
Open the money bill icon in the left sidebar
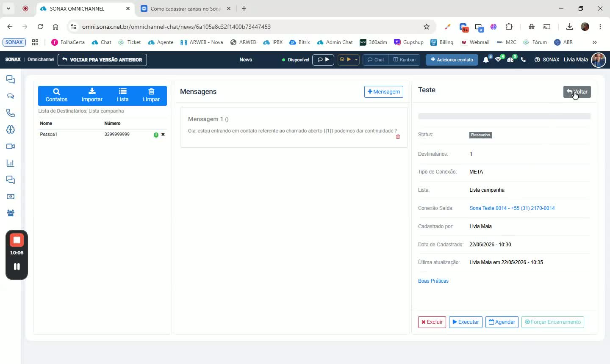pos(11,196)
